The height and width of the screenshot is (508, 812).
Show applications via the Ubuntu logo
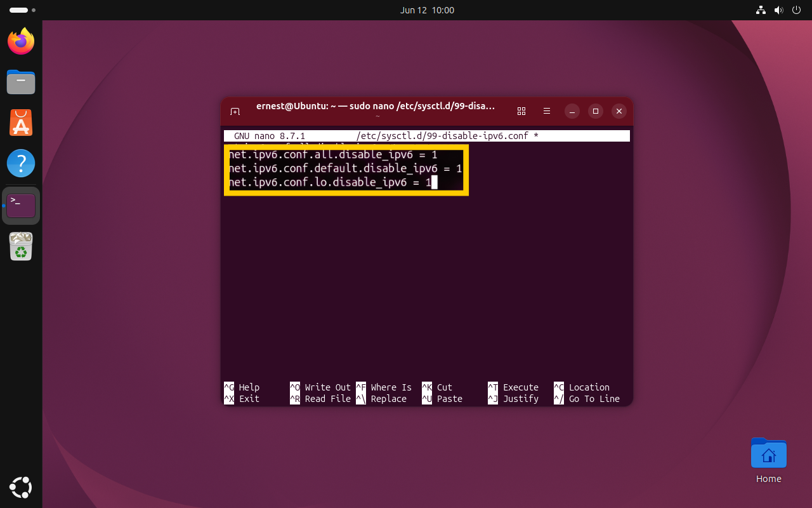(x=21, y=487)
